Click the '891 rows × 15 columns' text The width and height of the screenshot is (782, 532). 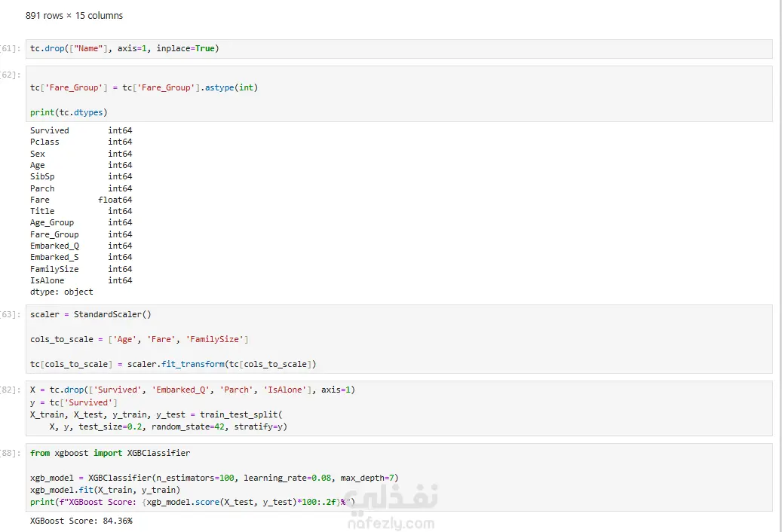[75, 16]
